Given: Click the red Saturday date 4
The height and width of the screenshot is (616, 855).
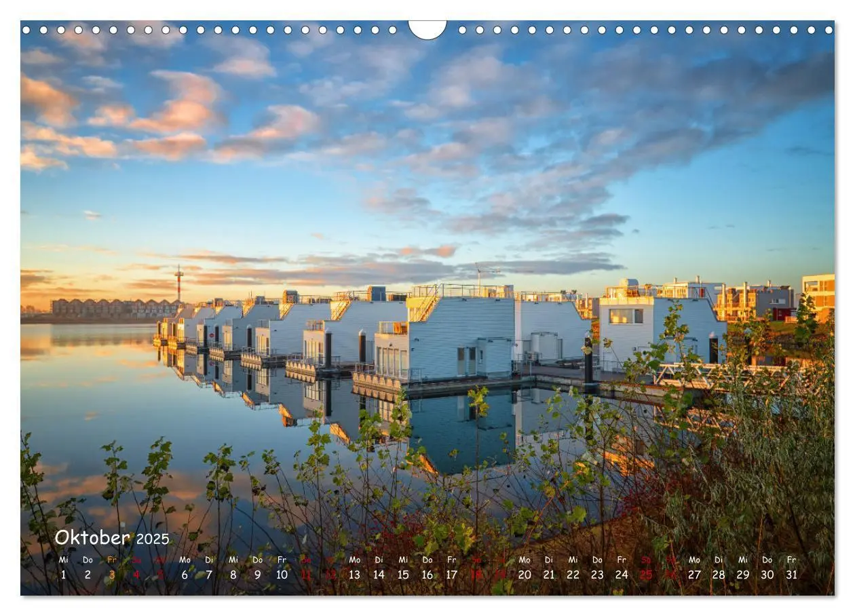Looking at the screenshot, I should [136, 575].
